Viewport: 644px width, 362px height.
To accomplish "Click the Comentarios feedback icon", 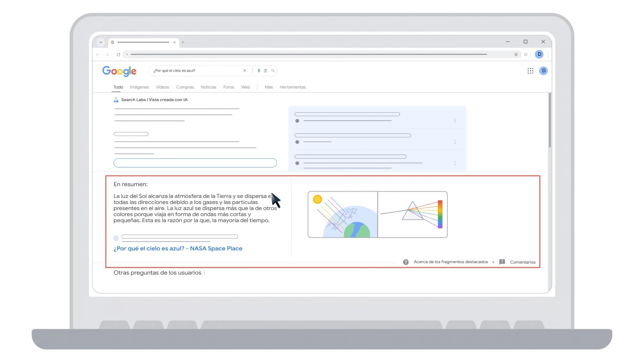I will (502, 262).
